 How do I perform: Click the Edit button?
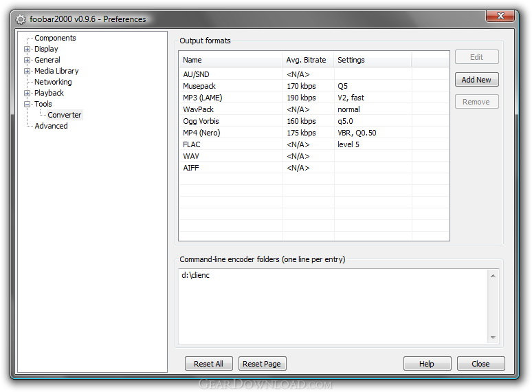(477, 57)
